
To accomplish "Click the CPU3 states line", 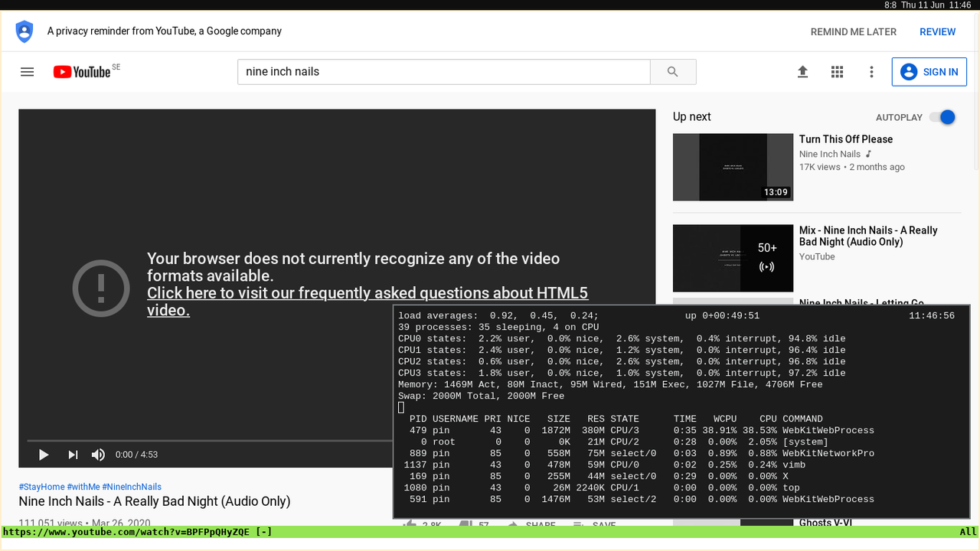I will [x=622, y=373].
